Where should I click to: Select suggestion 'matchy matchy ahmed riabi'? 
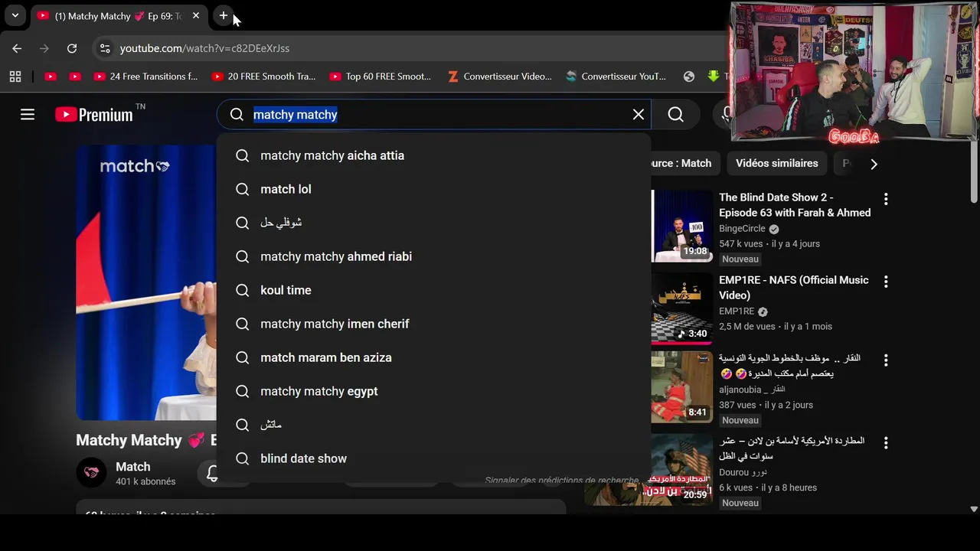click(x=433, y=256)
